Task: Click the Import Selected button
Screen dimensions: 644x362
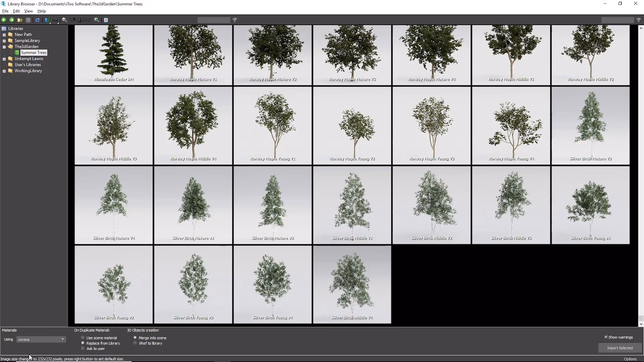Action: (x=619, y=347)
